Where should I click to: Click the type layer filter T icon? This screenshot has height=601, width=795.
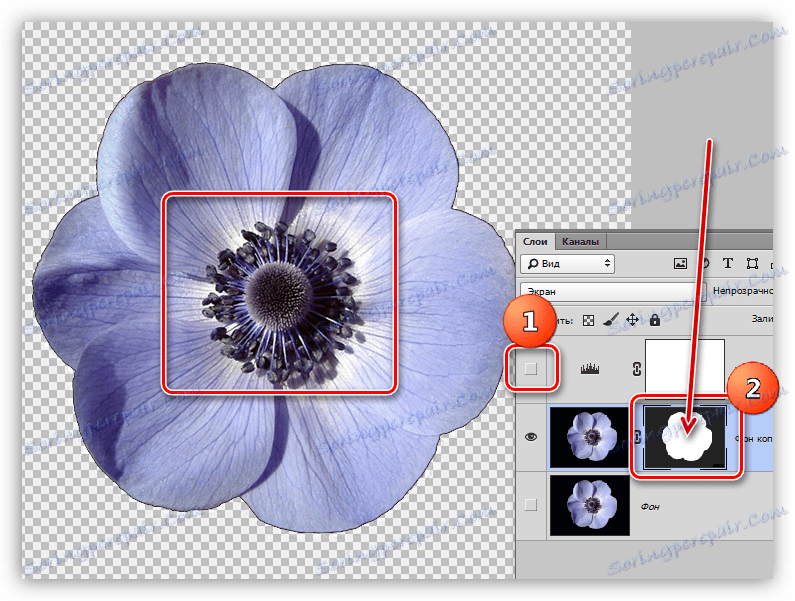click(728, 263)
